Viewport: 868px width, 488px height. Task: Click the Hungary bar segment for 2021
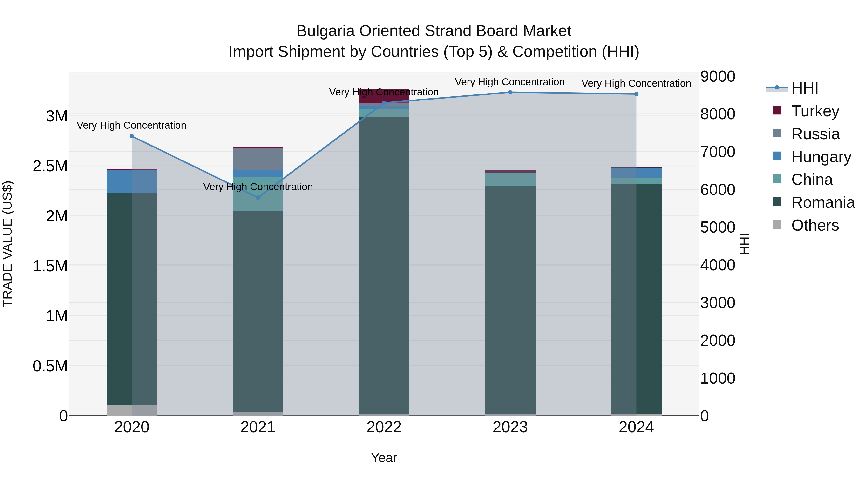coord(258,174)
